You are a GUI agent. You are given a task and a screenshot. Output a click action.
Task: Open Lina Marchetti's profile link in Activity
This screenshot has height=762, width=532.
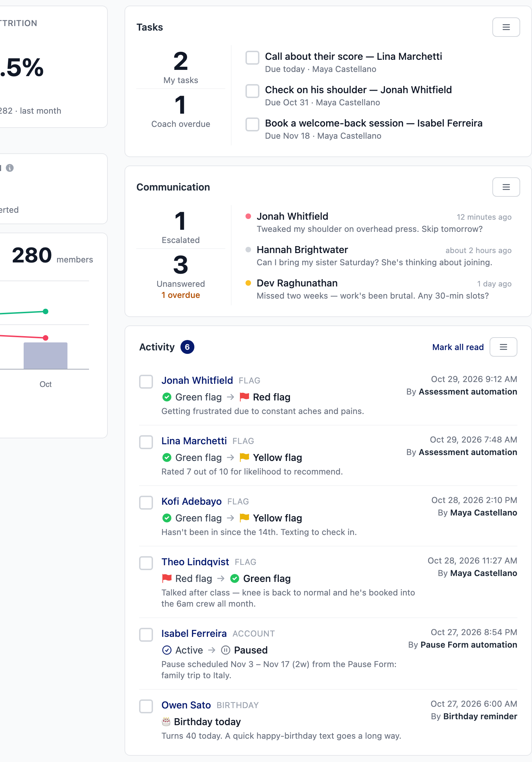(x=194, y=441)
